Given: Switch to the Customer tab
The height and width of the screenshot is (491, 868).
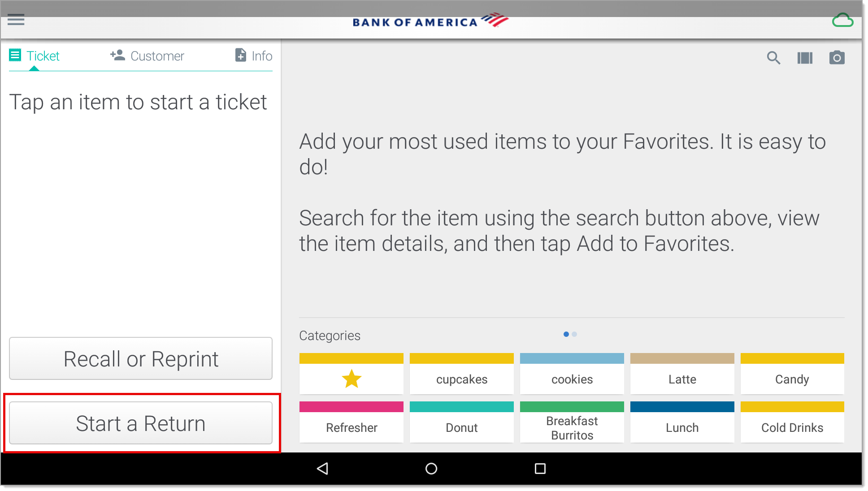Looking at the screenshot, I should pyautogui.click(x=147, y=56).
